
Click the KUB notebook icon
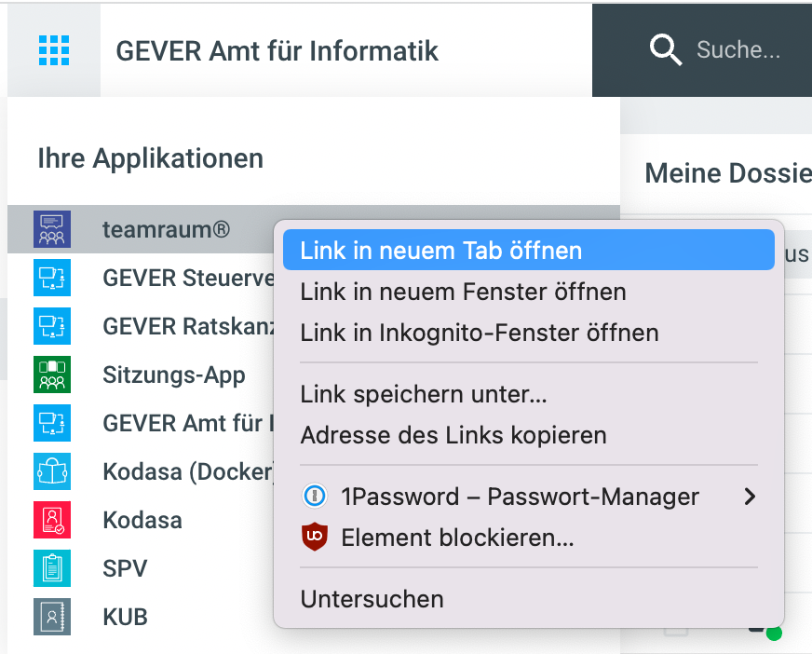[x=52, y=617]
